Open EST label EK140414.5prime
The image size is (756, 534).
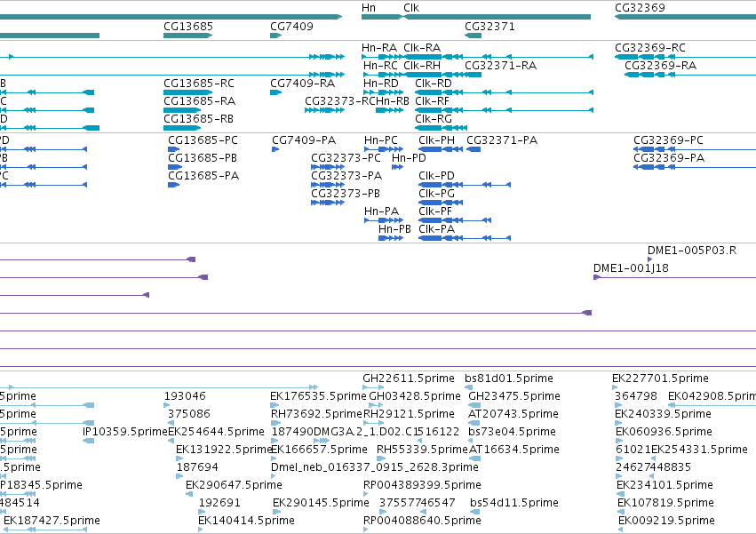(246, 522)
